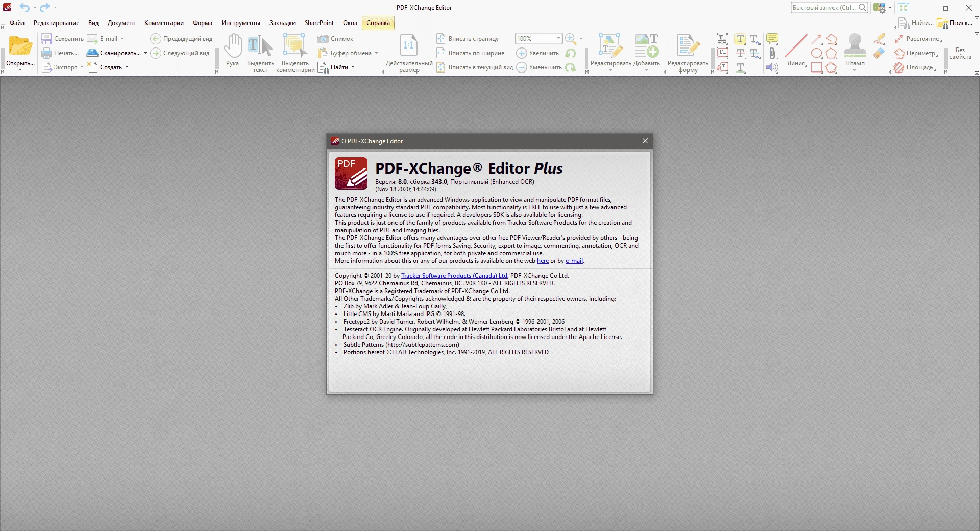The height and width of the screenshot is (531, 980).
Task: Select the Arrow drawing tool
Action: [x=816, y=39]
